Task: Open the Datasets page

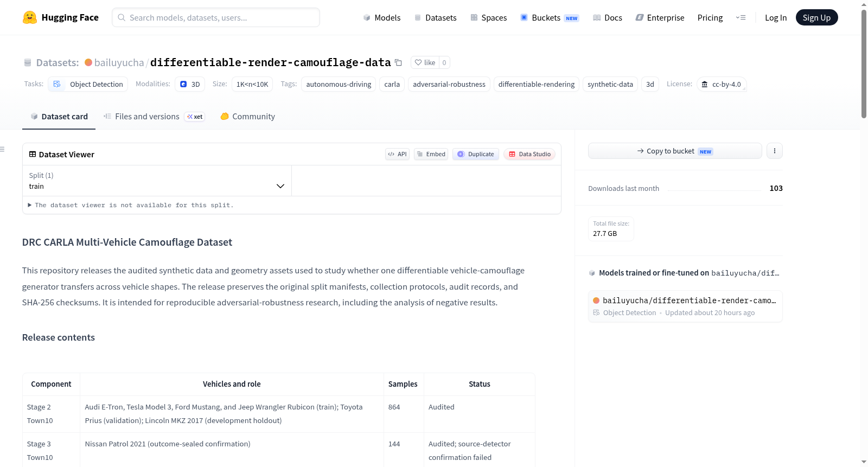Action: pyautogui.click(x=435, y=17)
